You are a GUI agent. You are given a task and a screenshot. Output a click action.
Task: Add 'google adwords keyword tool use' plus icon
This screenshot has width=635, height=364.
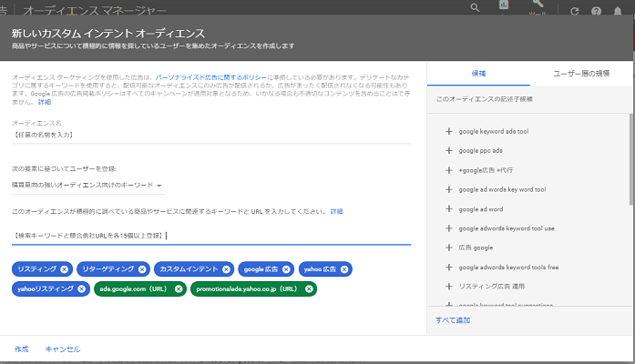tap(449, 228)
